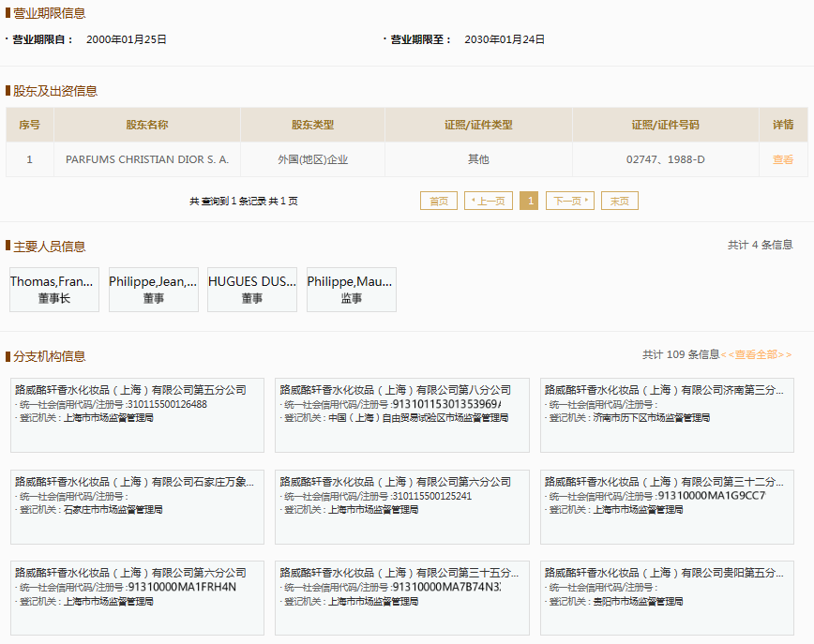Select the 第三十二分公司 branch card
The image size is (814, 644).
pyautogui.click(x=666, y=506)
